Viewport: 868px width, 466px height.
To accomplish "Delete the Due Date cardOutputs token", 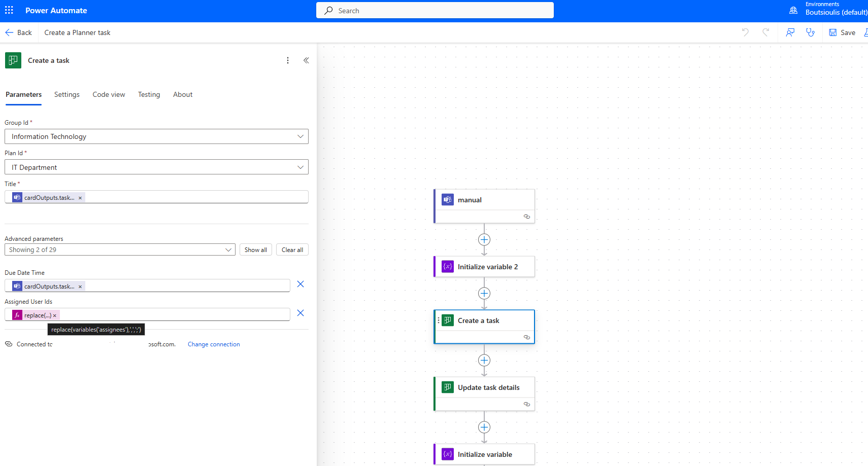I will point(80,286).
